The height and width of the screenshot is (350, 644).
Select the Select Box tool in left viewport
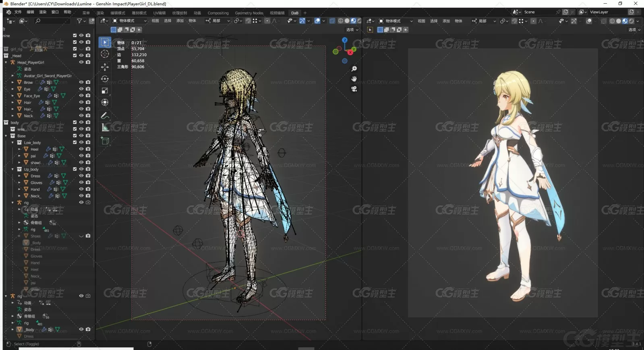click(105, 42)
